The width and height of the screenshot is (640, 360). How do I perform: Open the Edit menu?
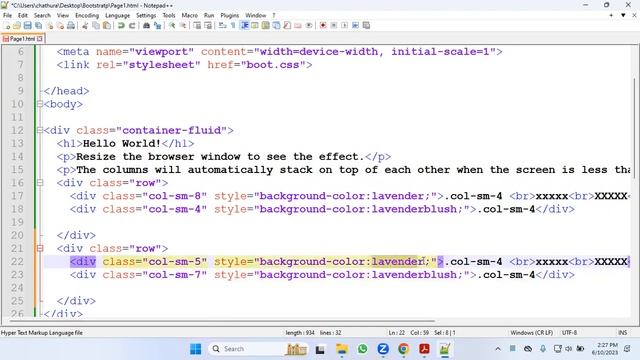point(23,15)
